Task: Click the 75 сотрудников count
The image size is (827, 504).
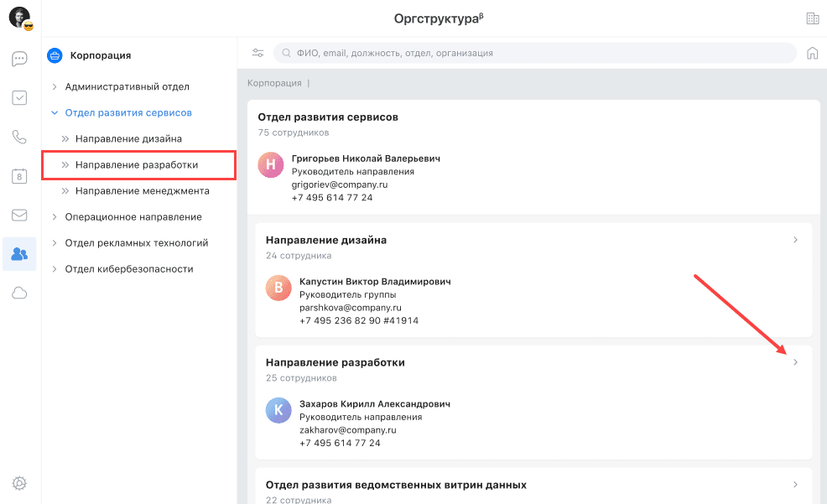Action: coord(294,132)
